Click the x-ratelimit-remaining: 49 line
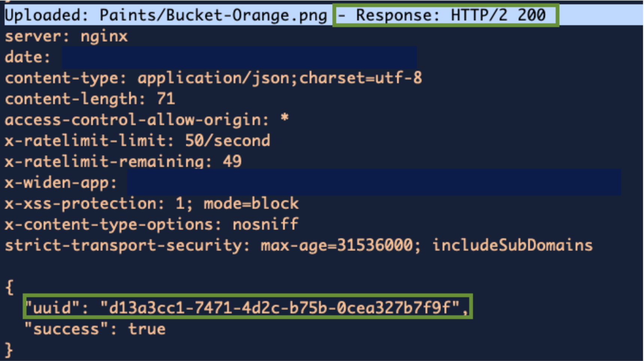 [123, 162]
